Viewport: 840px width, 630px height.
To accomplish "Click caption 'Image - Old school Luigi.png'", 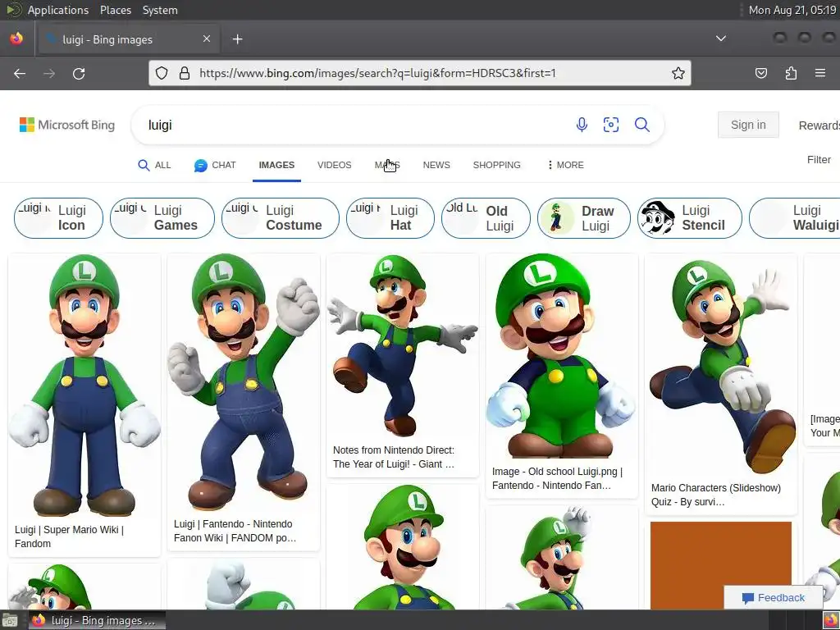I will (557, 478).
